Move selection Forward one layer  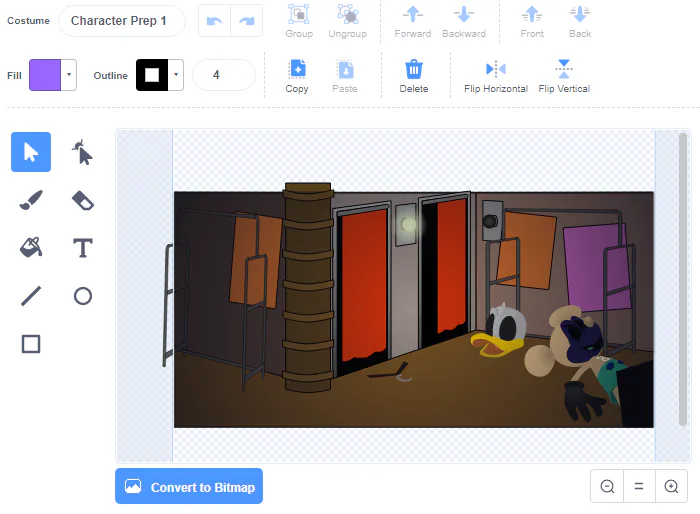[x=412, y=21]
